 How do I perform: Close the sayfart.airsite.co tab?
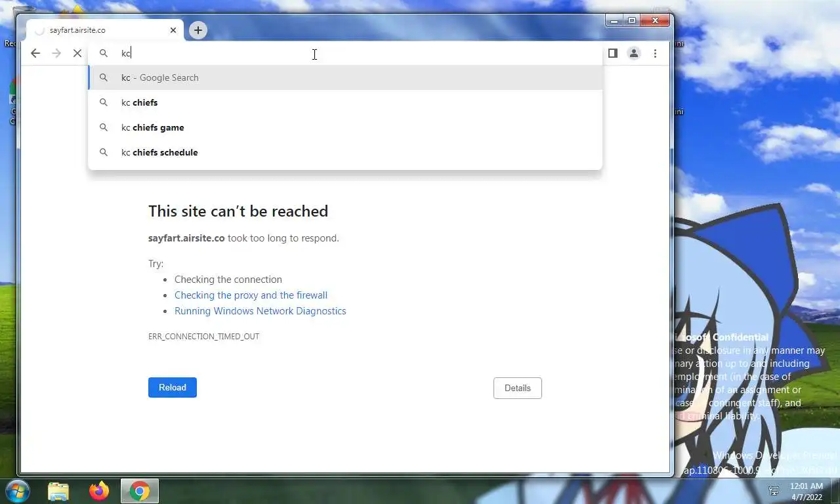click(x=173, y=30)
